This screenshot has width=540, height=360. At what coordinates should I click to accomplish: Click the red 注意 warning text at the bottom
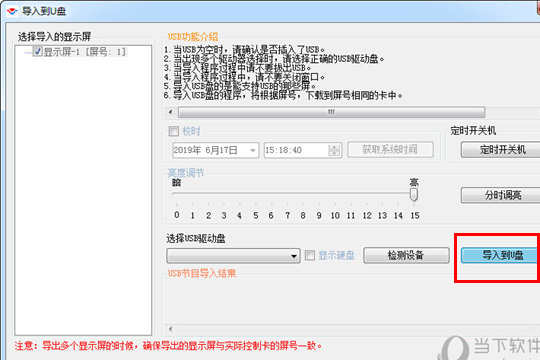pos(168,346)
